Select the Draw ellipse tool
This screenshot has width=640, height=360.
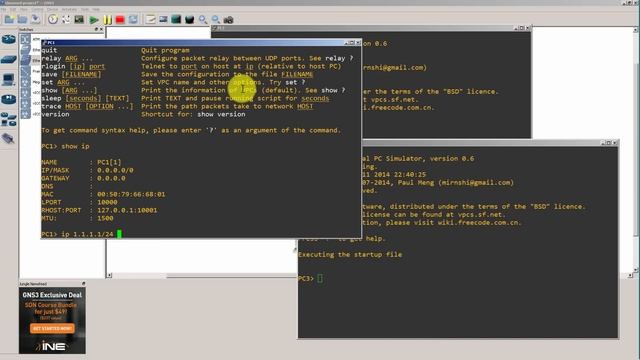[189, 19]
